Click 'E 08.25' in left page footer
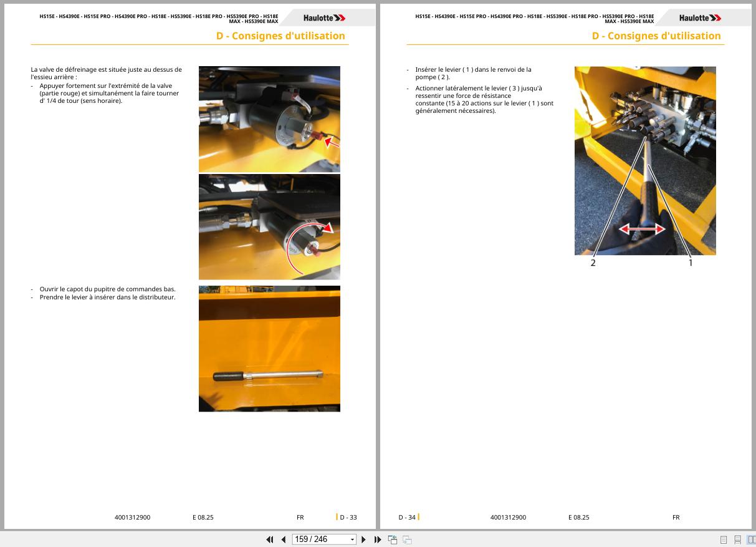The image size is (756, 547). pos(203,517)
